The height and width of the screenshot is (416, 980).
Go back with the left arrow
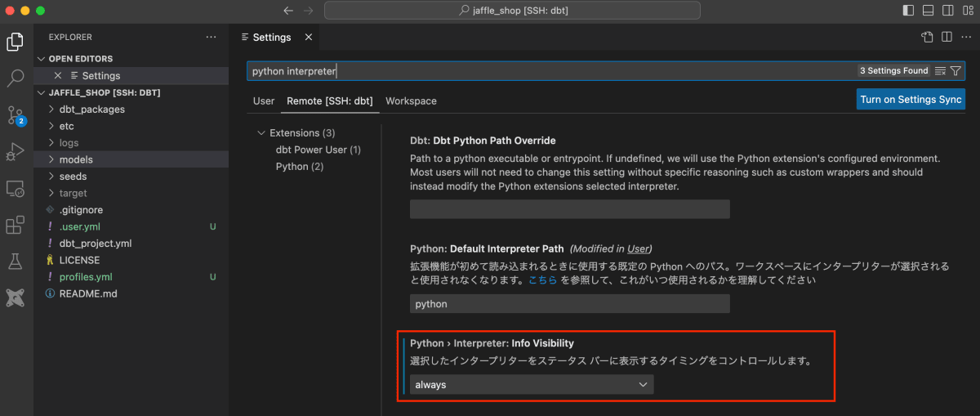[x=287, y=11]
